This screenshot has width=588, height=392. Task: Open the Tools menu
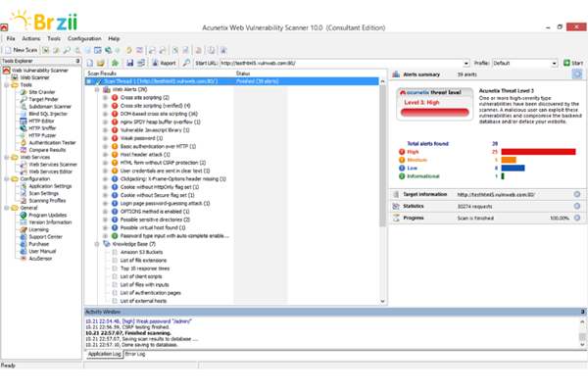(54, 38)
